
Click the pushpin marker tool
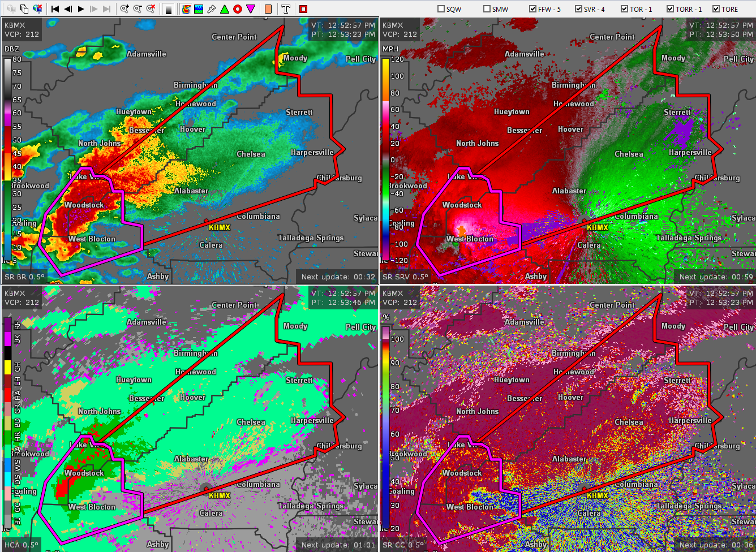[x=212, y=9]
